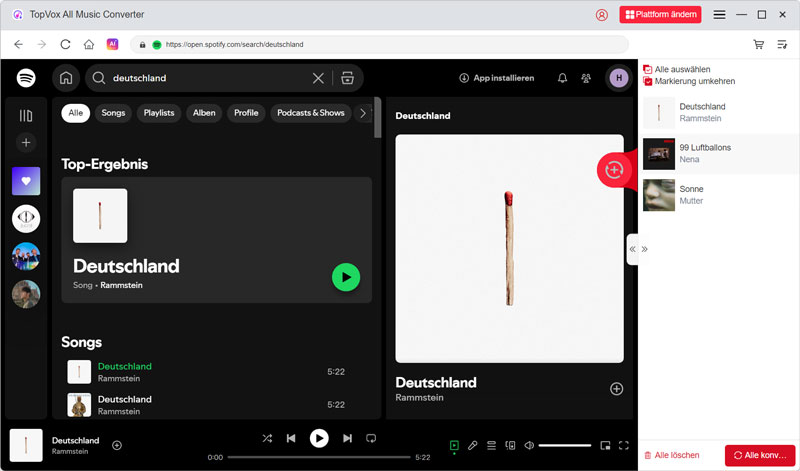Viewport: 800px width, 471px height.
Task: Expand the filter chips with right chevron
Action: coord(362,113)
